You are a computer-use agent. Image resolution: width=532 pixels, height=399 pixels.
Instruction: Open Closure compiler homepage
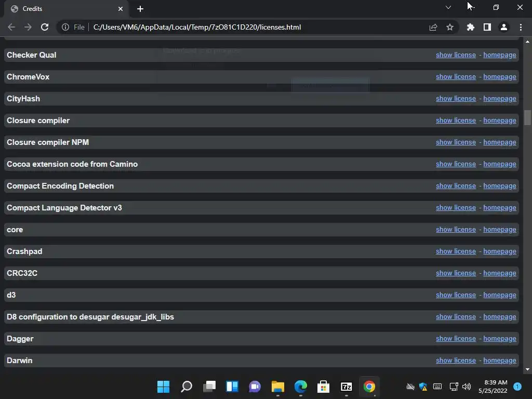(500, 121)
